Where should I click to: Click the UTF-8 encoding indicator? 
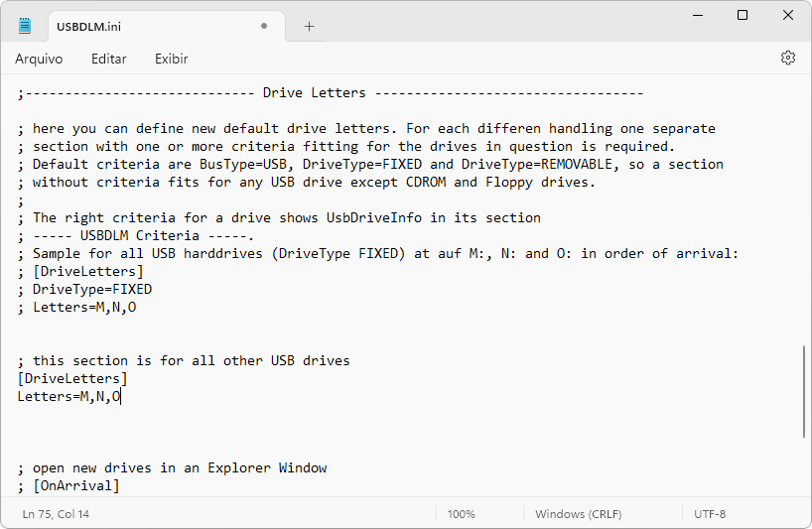click(x=710, y=514)
